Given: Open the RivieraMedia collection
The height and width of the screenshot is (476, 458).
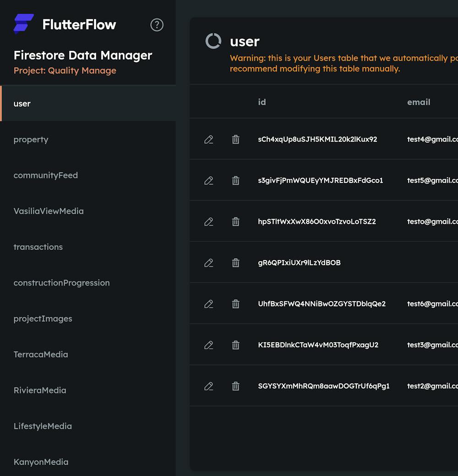Looking at the screenshot, I should coord(88,390).
